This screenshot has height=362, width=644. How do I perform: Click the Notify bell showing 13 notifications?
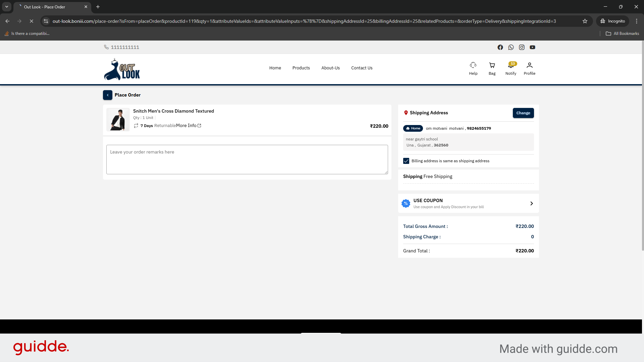511,68
